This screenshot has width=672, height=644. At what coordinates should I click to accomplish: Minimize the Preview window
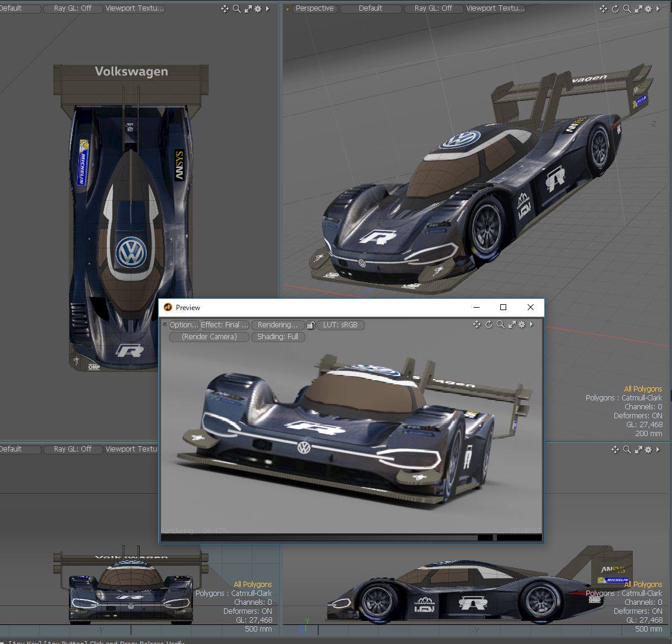point(476,307)
